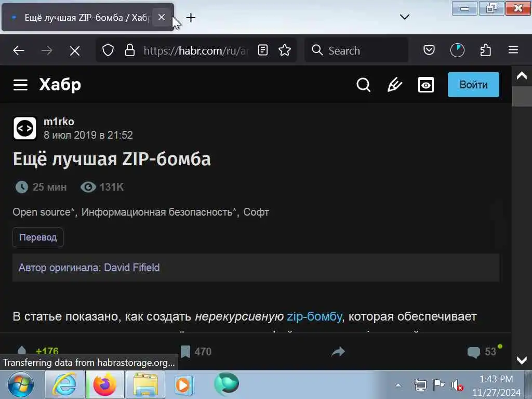This screenshot has width=532, height=399.
Task: Close the Ещё лучшая ZIP-бомба tab
Action: (x=162, y=17)
